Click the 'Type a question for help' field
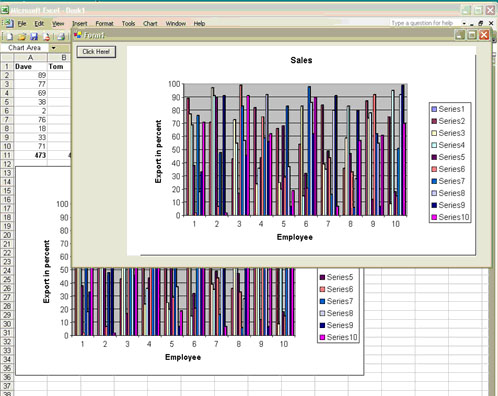This screenshot has height=396, width=498. tap(424, 23)
